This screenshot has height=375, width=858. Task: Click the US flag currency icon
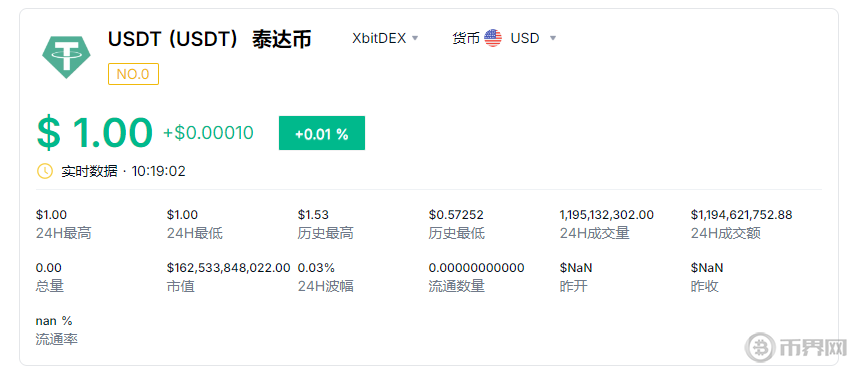coord(493,38)
